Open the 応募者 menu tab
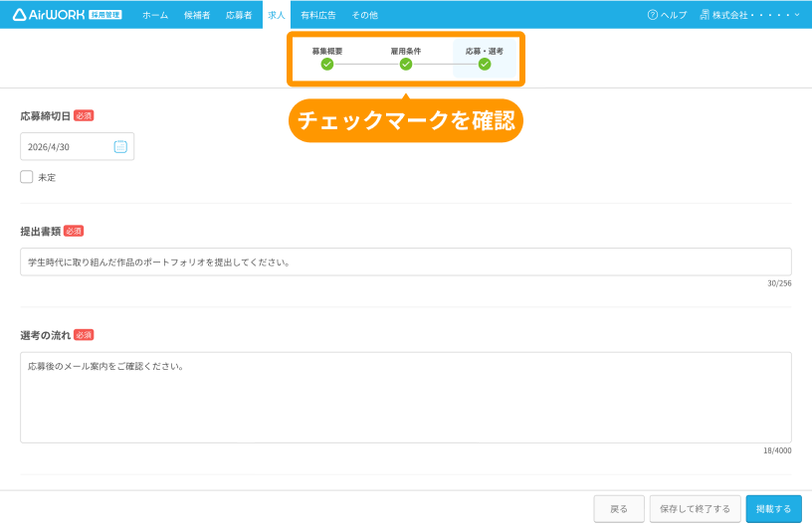 (x=239, y=15)
